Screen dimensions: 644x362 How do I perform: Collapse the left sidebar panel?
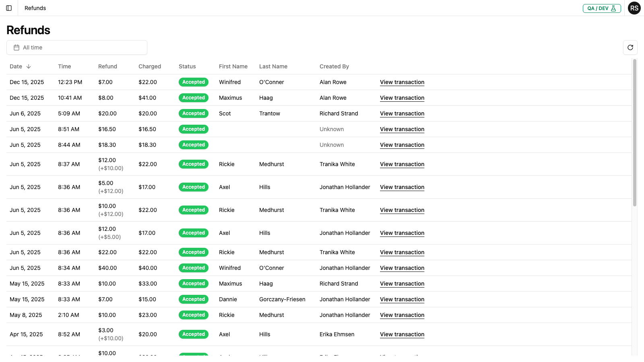(x=9, y=8)
